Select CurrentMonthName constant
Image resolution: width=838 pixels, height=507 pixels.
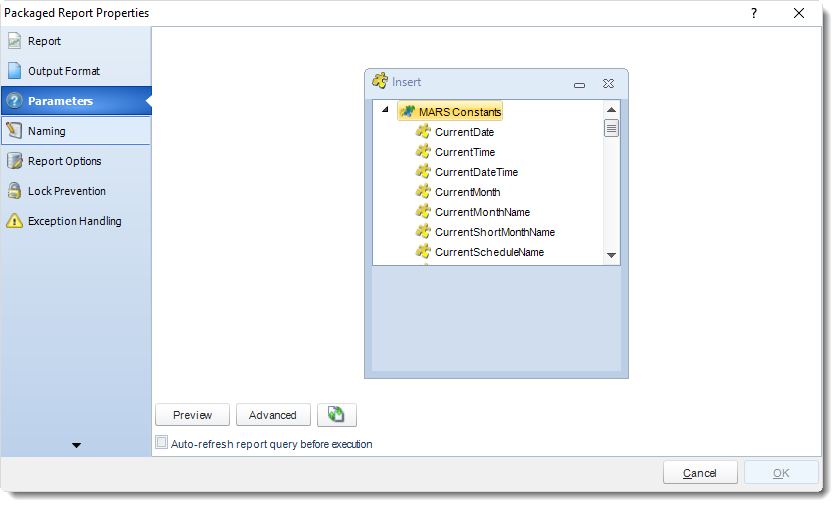(482, 212)
